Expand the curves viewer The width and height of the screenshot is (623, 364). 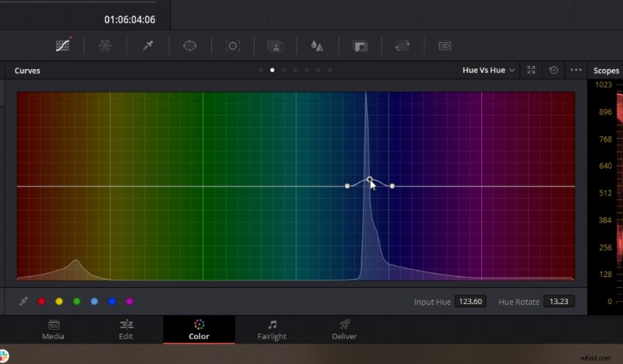[531, 70]
